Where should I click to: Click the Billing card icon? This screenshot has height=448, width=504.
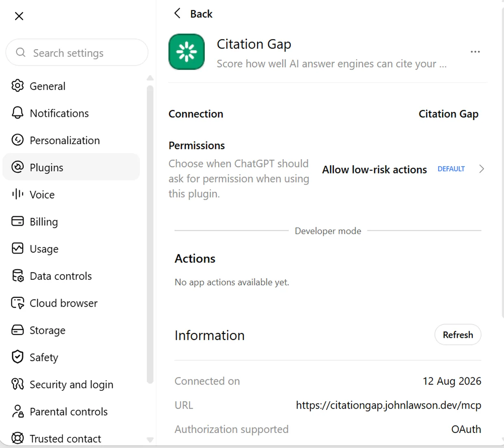(x=17, y=221)
